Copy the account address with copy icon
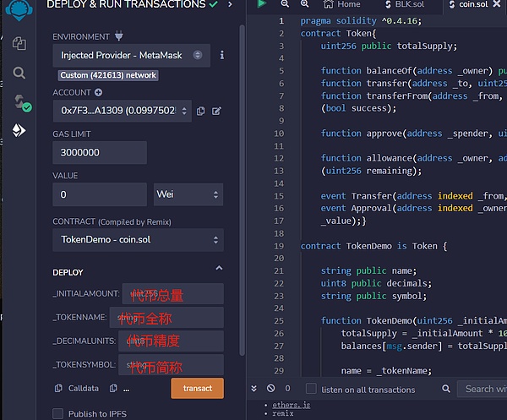Screen dimensions: 507x420 pos(200,111)
